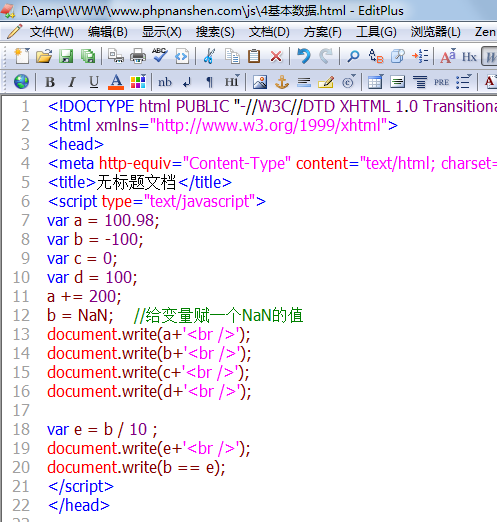497x522 pixels.
Task: Redo the last undone edit
Action: (326, 56)
